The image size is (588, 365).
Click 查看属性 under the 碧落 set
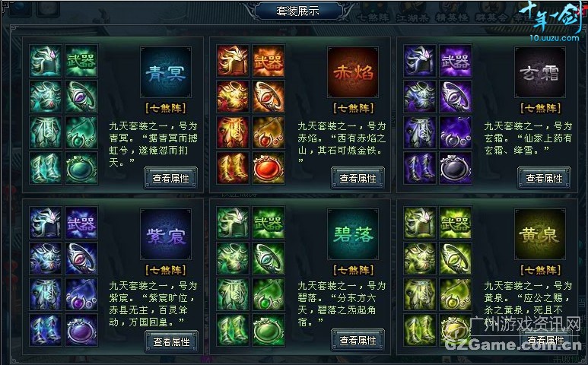(358, 340)
